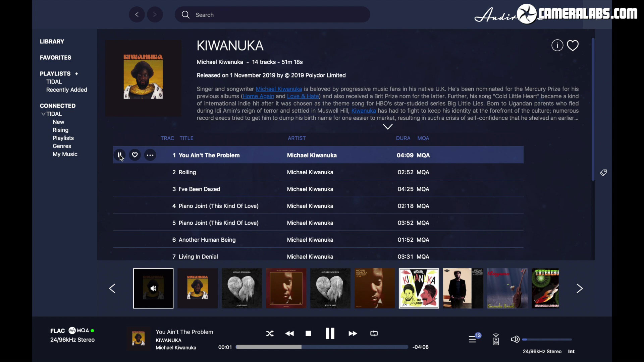Image resolution: width=644 pixels, height=362 pixels.
Task: Favorite the You Ain't The Problem track
Action: click(135, 155)
